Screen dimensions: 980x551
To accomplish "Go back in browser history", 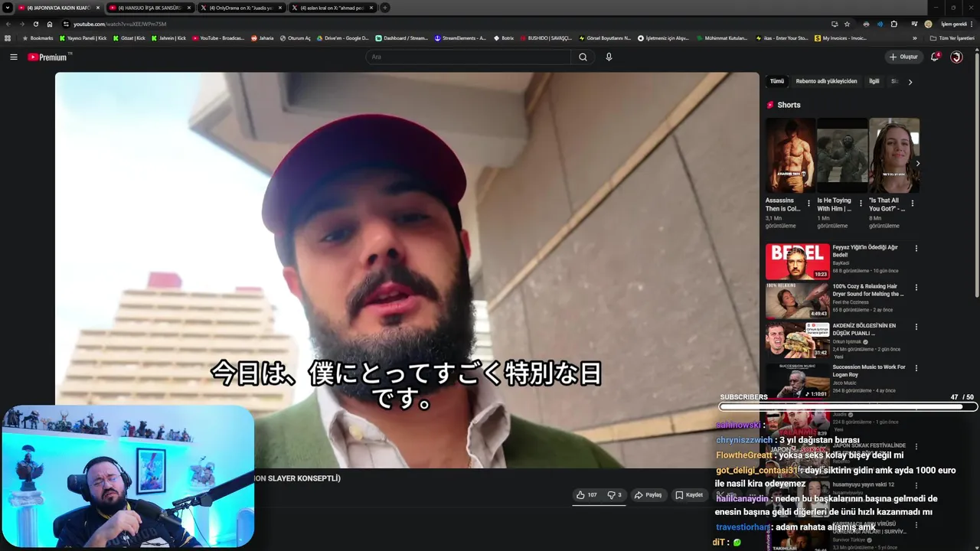I will 8,24.
